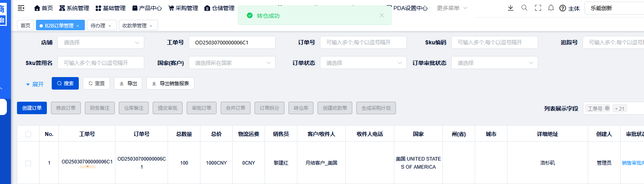The width and height of the screenshot is (644, 184).
Task: Click the 创建订单 button
Action: 32,108
